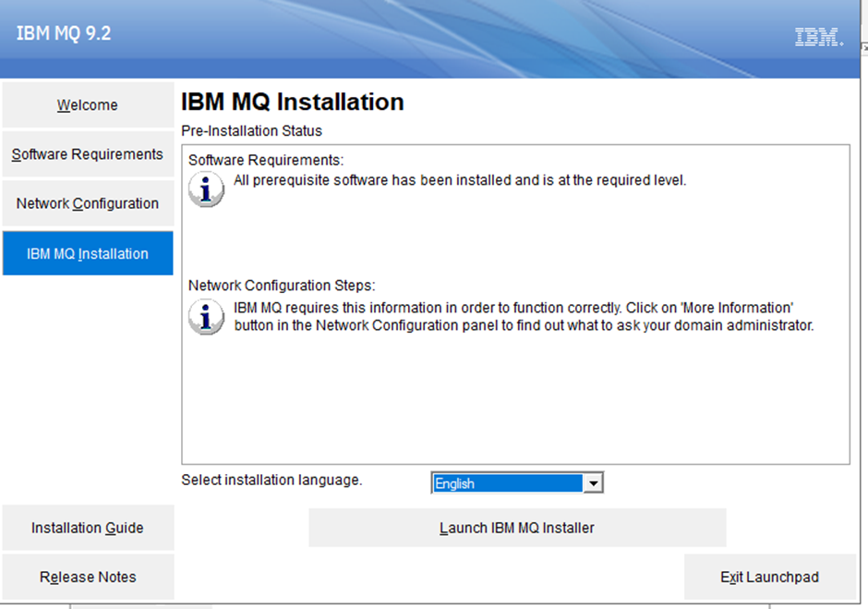This screenshot has width=868, height=609.
Task: Click 'Pre-Installation Status' subtitle
Action: coord(251,131)
